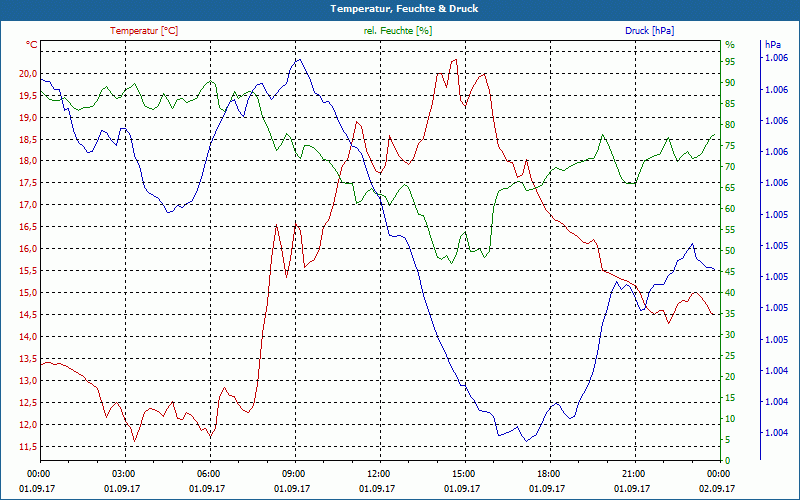Click the '13,0' temperature axis value

(x=28, y=381)
